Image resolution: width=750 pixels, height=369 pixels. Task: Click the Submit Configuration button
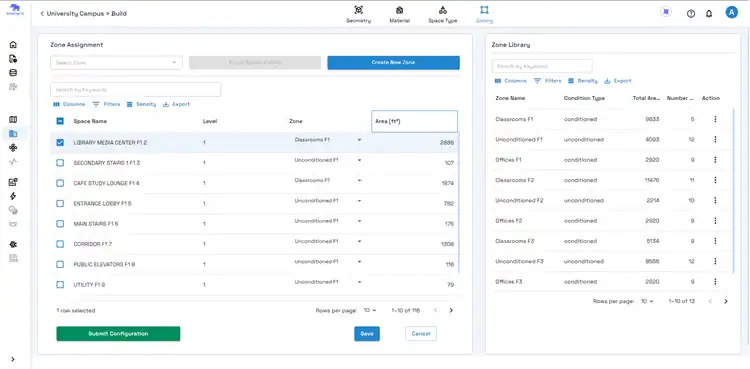point(118,334)
